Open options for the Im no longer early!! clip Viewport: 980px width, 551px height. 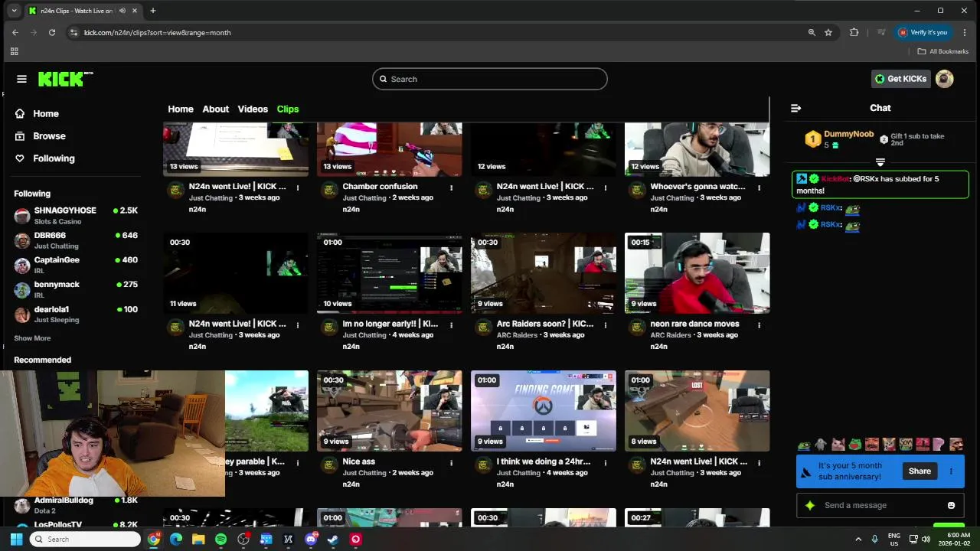coord(451,325)
